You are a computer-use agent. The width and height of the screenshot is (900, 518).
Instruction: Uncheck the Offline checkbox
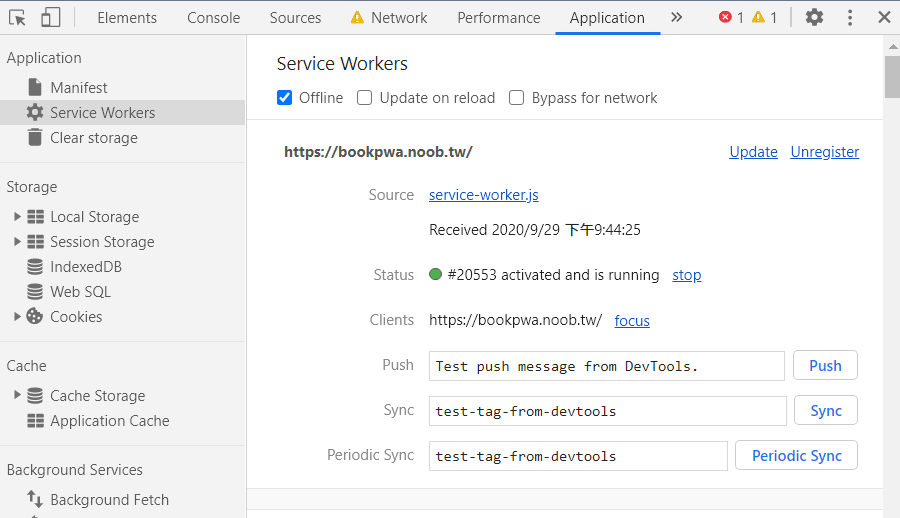click(285, 98)
